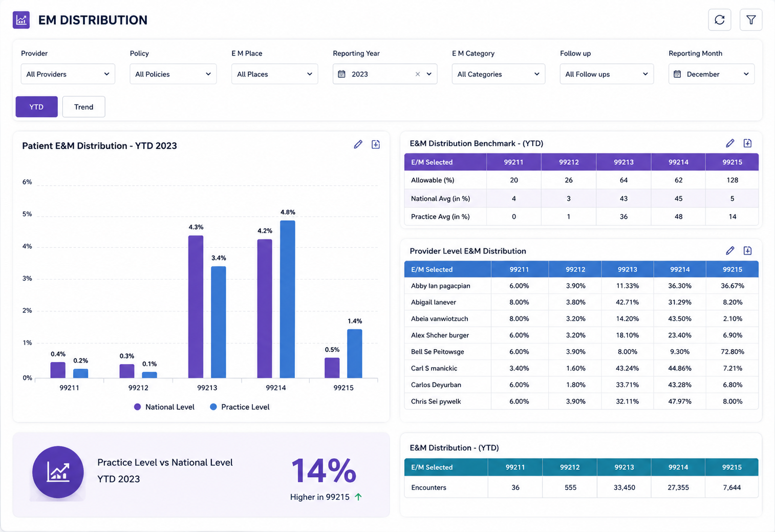Select provider Bell Se Peitowsge
The width and height of the screenshot is (775, 532).
point(437,352)
